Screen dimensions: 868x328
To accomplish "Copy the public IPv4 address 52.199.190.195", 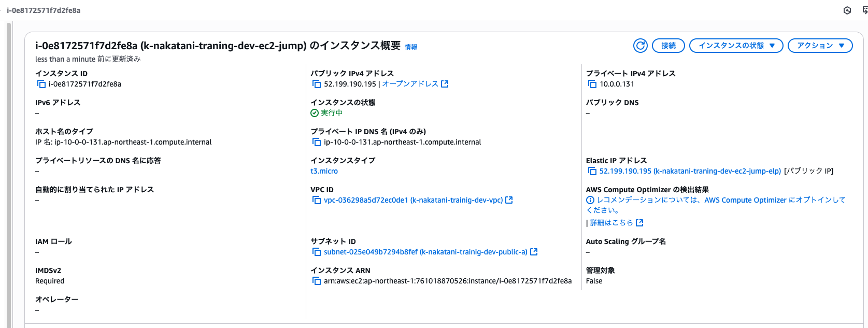I will click(x=317, y=84).
